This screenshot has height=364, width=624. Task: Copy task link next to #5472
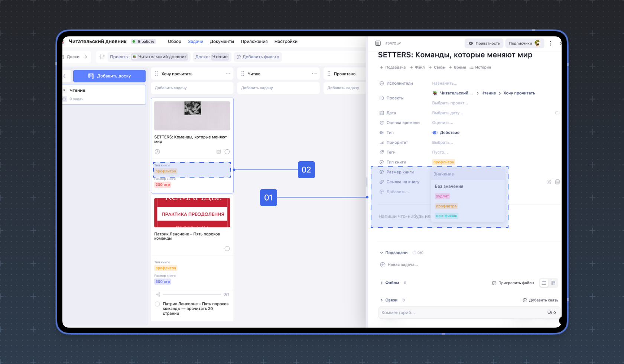pyautogui.click(x=399, y=43)
